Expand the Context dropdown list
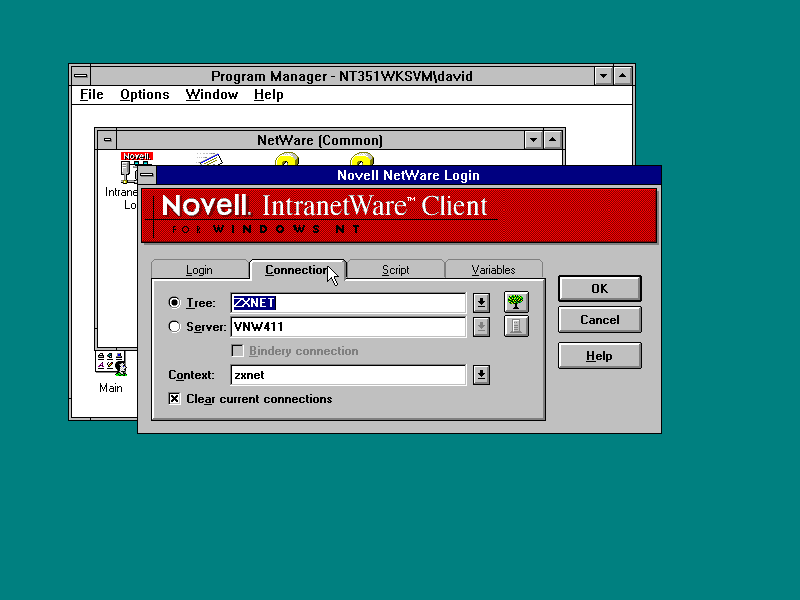800x600 pixels. coord(481,375)
